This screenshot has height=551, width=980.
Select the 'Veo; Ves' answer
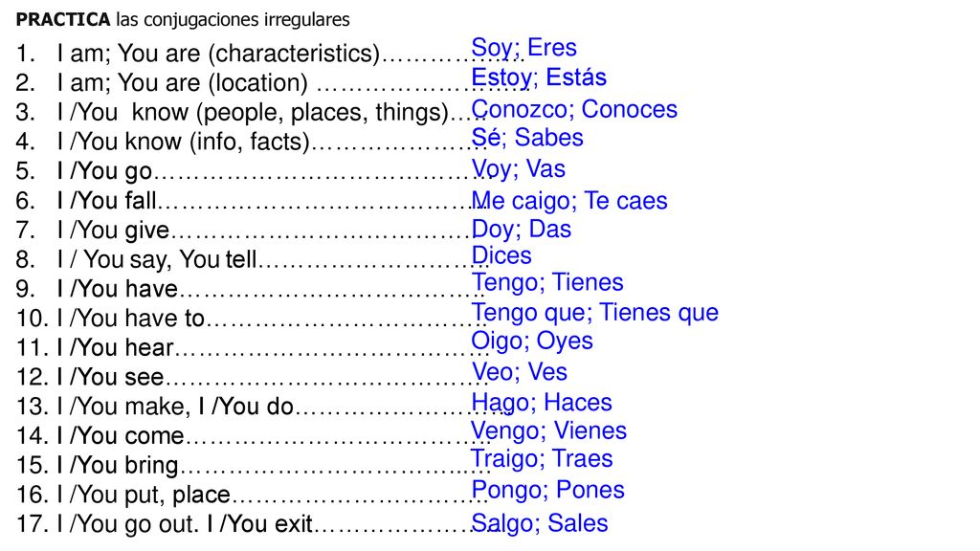[x=520, y=372]
